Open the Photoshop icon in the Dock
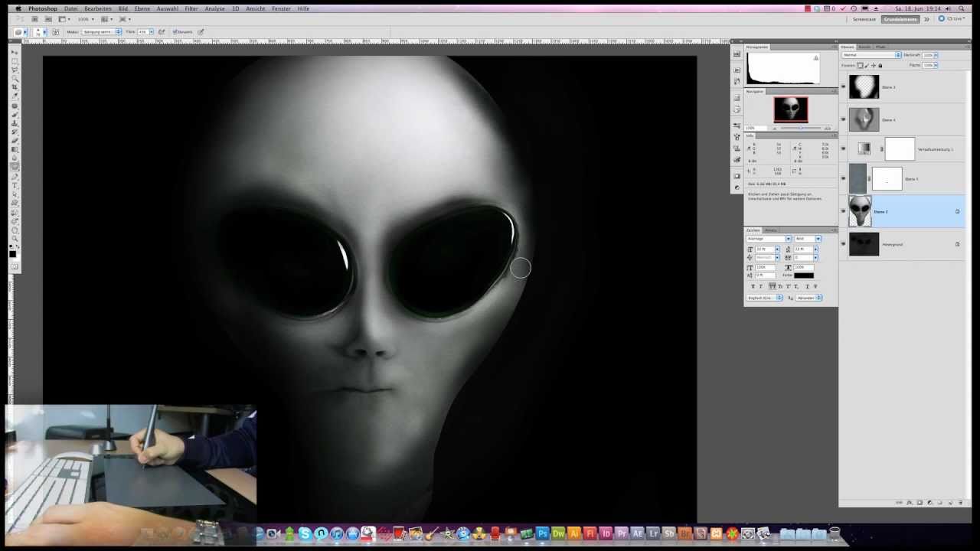Viewport: 980px width, 551px height. tap(542, 533)
